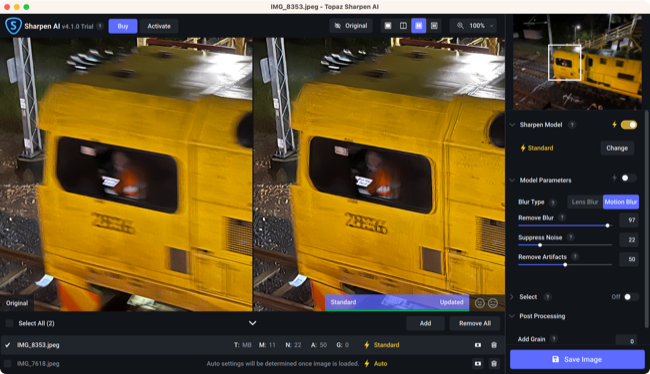
Task: Open the Add Grain help icon
Action: click(x=554, y=339)
